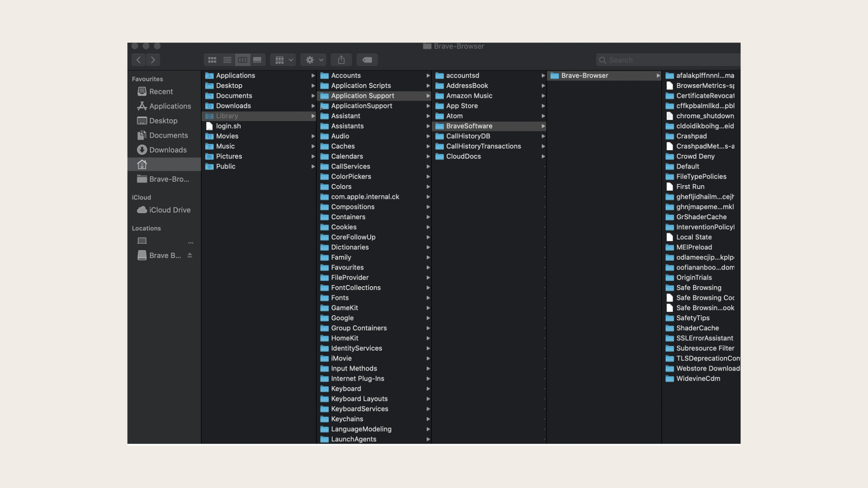
Task: Select the chrome_shutdown file
Action: [702, 116]
